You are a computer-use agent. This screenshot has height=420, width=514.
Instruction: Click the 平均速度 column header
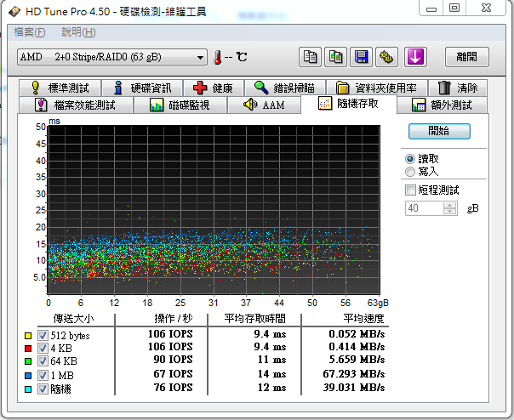[363, 319]
